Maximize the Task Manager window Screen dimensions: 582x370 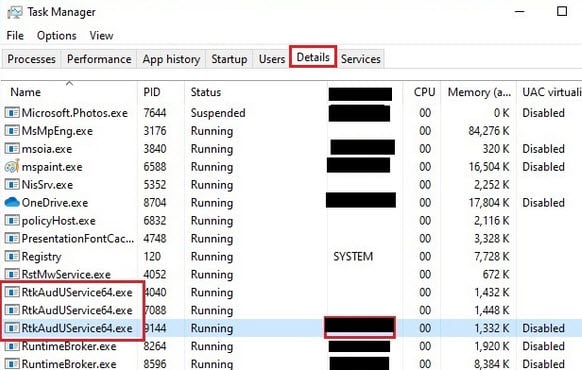click(562, 11)
